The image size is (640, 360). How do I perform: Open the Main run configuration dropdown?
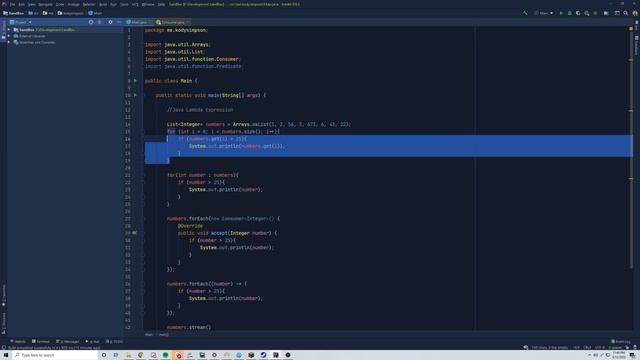point(543,13)
